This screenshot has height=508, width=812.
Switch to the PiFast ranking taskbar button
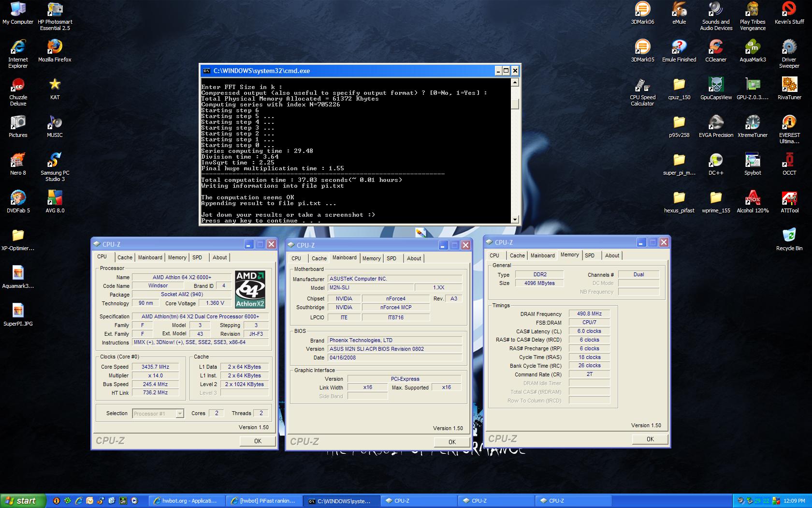(x=264, y=501)
